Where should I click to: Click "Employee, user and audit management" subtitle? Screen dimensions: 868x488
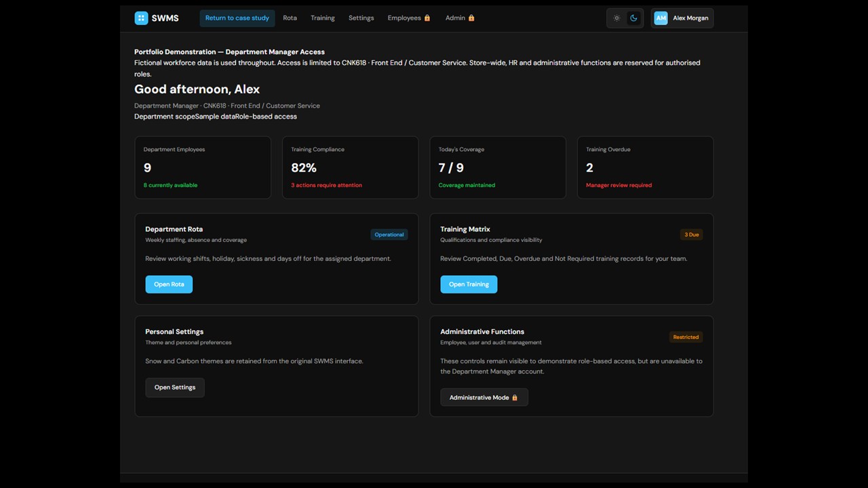coord(491,342)
